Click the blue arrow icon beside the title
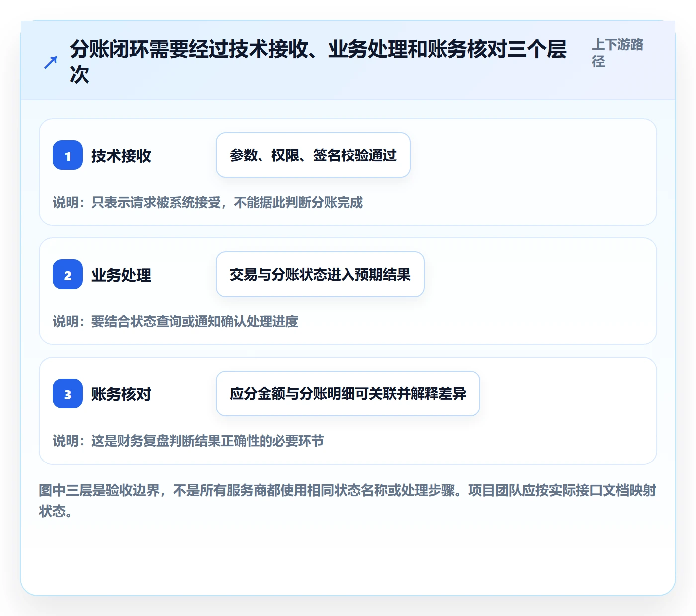696x616 pixels. pyautogui.click(x=51, y=62)
